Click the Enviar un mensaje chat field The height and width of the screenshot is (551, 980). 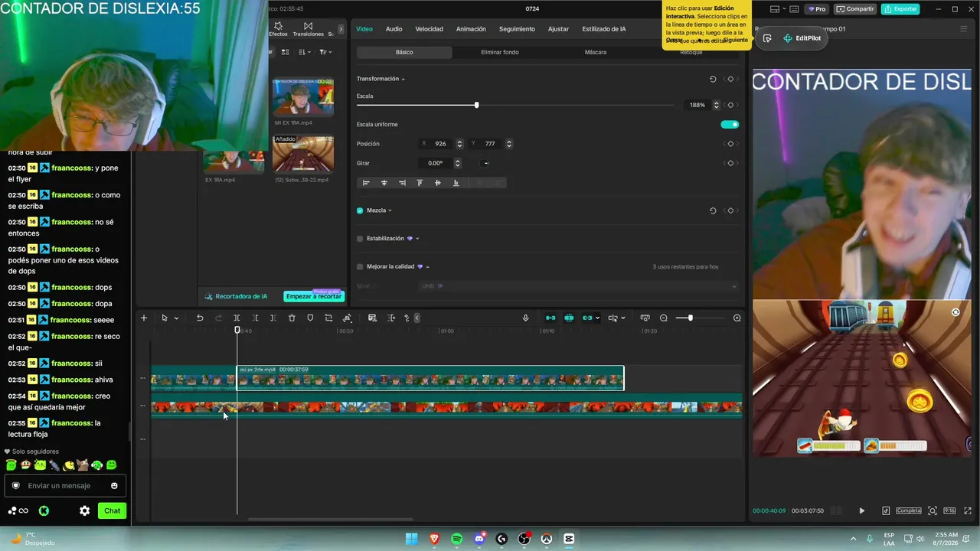point(64,485)
